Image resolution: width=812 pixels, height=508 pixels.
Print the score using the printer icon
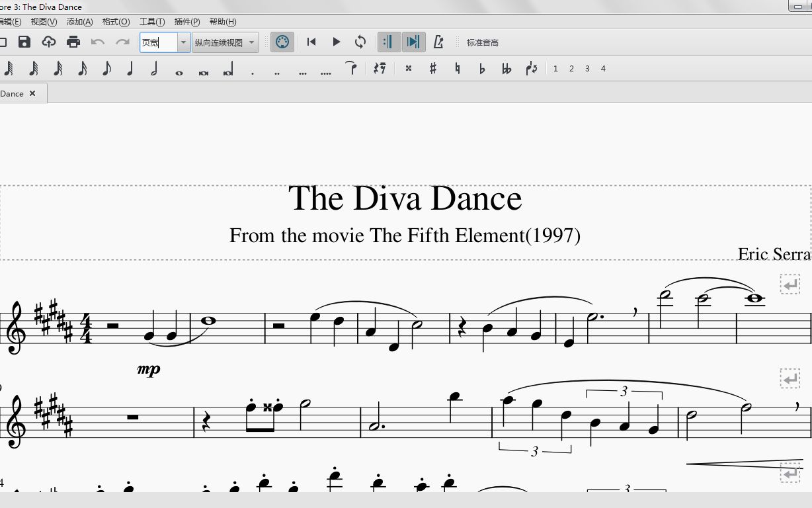(73, 42)
